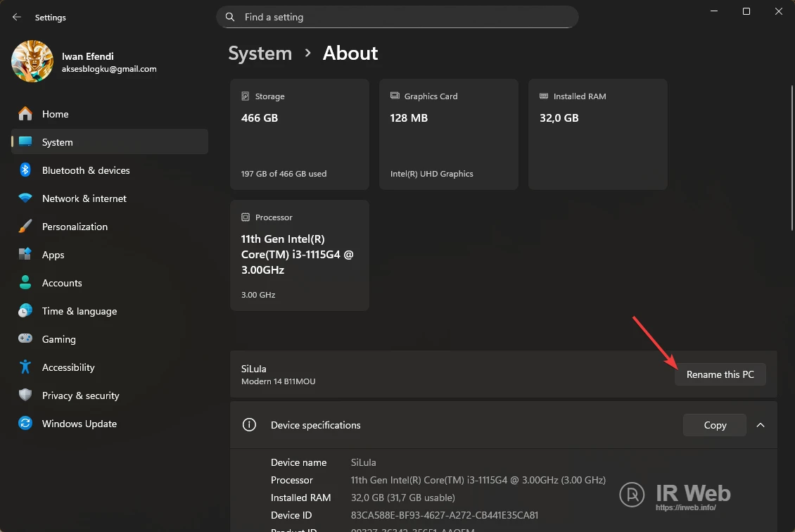Screen dimensions: 795x532
Task: Click the Modern 14 B11MOU model text
Action: [x=279, y=381]
